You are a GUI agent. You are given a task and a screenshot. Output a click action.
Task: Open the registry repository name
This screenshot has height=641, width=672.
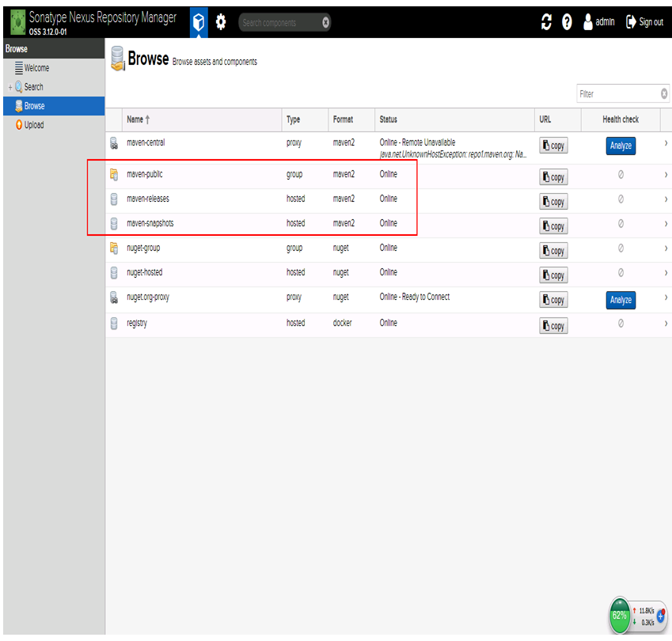tap(137, 324)
